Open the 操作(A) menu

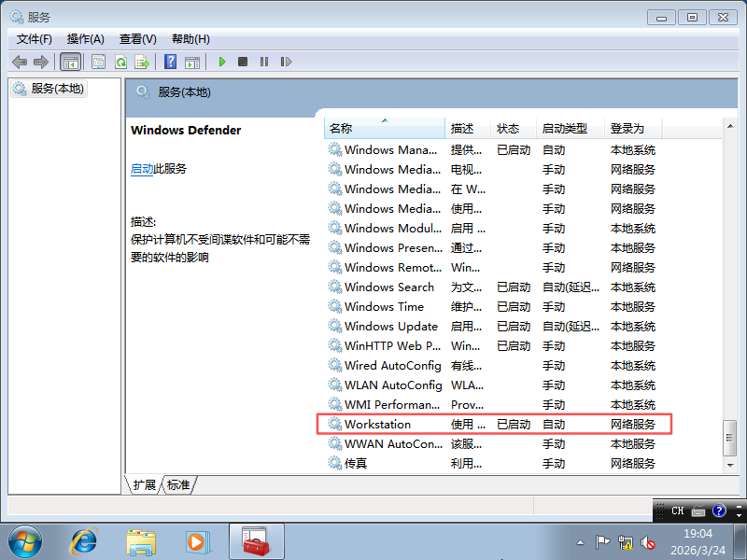[x=86, y=39]
